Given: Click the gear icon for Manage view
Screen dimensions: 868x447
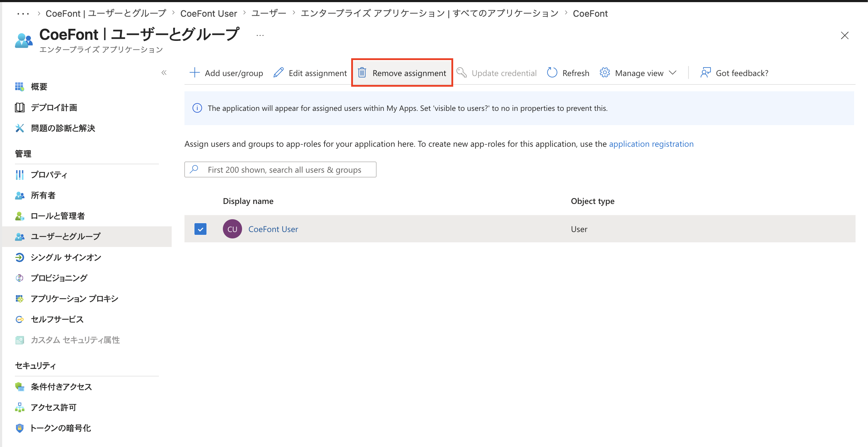Looking at the screenshot, I should [605, 72].
